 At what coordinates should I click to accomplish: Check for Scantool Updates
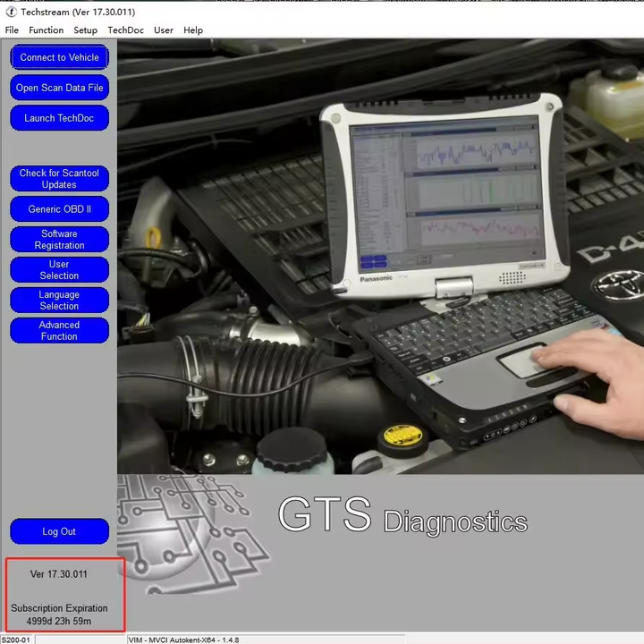[60, 179]
